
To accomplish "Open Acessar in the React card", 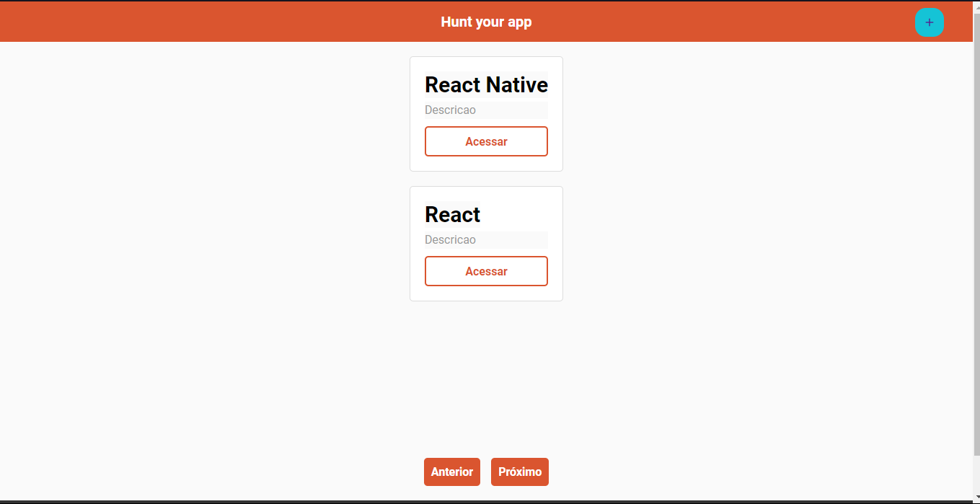I will [x=486, y=271].
